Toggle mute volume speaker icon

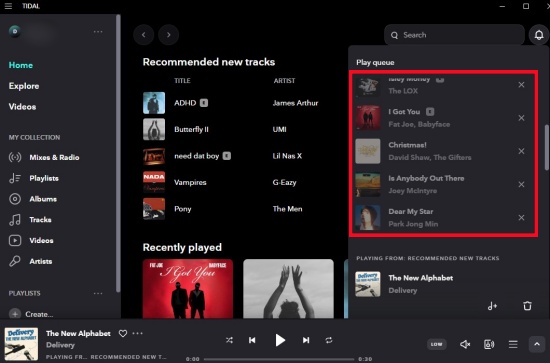[465, 344]
